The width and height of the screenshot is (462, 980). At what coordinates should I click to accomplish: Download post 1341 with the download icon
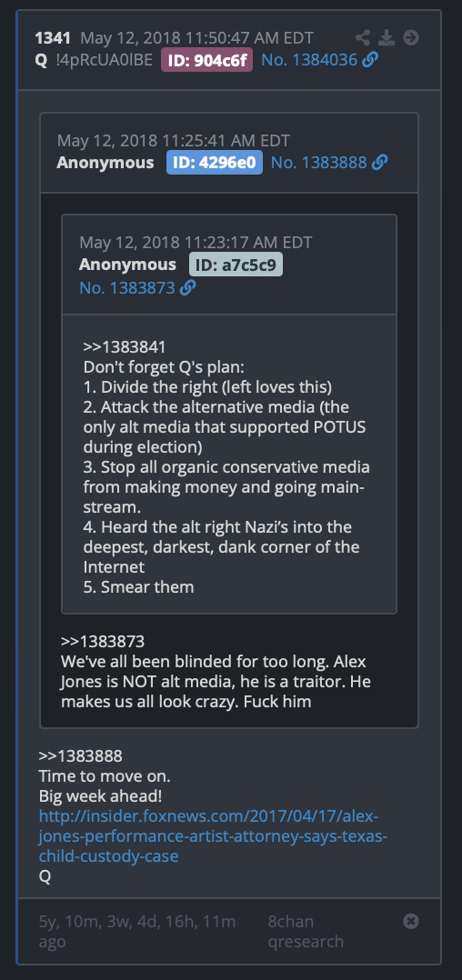387,37
